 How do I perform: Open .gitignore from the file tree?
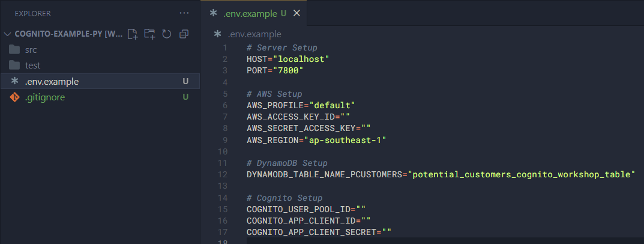point(45,97)
